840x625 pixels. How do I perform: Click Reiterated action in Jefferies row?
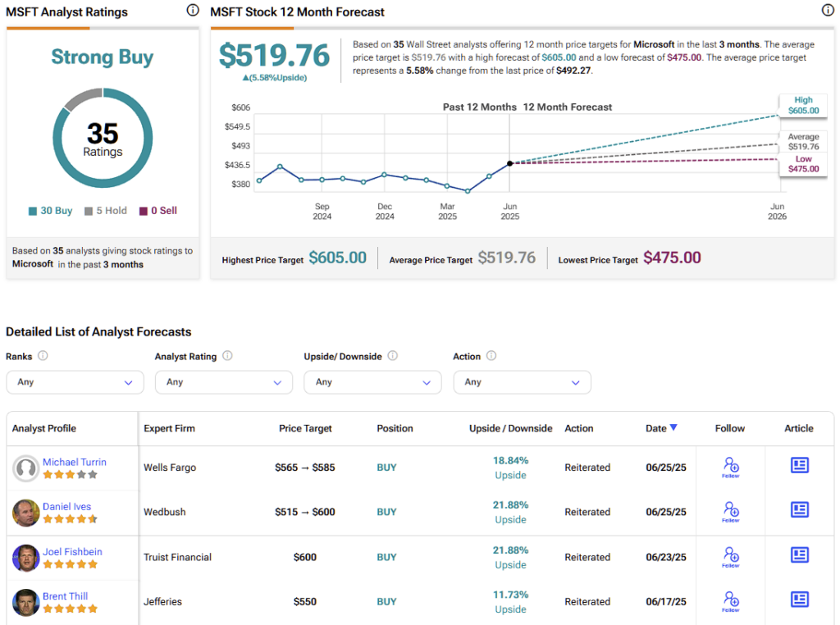pos(587,602)
